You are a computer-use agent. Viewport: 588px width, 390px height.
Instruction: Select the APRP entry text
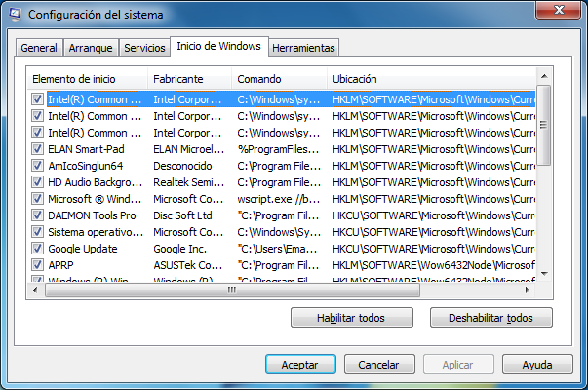60,265
